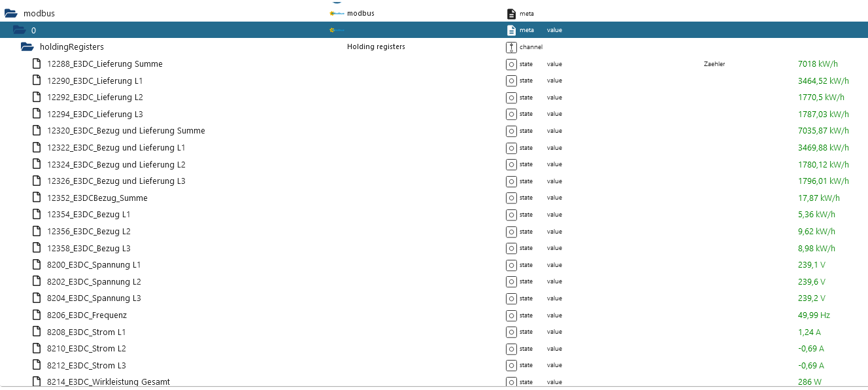This screenshot has height=390, width=868.
Task: Click the file icon beside 8214_E3DC_Wirkleistung Gesamt
Action: coord(37,381)
